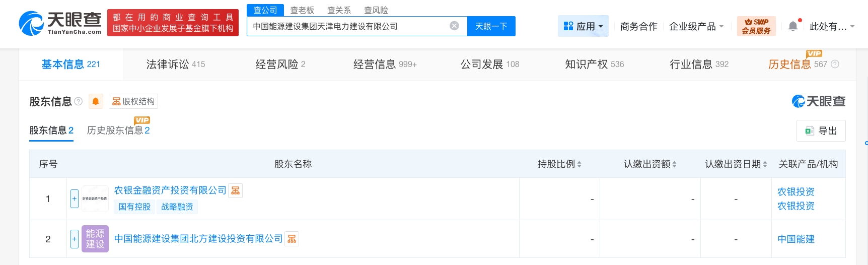Image resolution: width=868 pixels, height=265 pixels.
Task: Open equity structure icon beside 中国能源建设集团北方建设投资有限公司
Action: click(x=292, y=239)
